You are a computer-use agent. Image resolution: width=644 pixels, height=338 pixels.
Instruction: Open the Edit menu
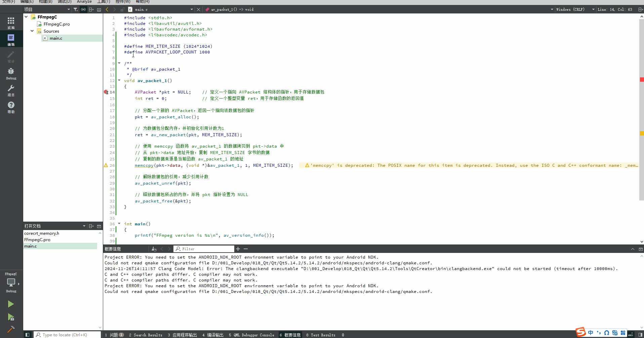pos(27,2)
